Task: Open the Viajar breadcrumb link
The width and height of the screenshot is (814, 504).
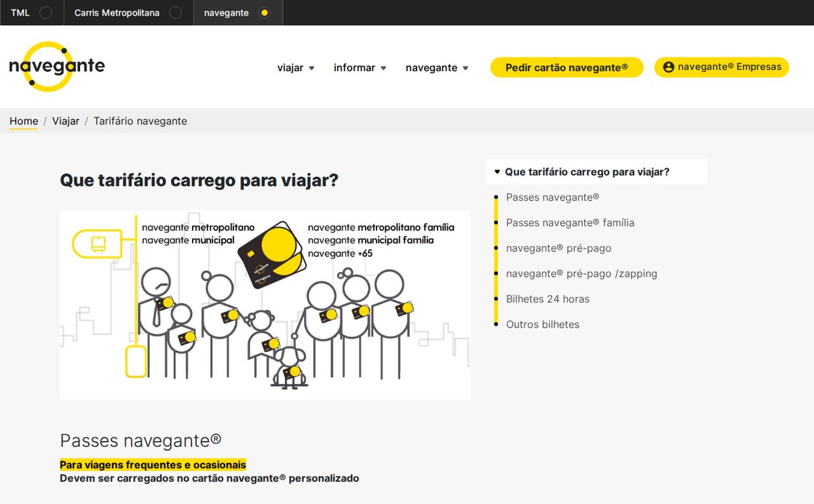Action: pyautogui.click(x=66, y=121)
